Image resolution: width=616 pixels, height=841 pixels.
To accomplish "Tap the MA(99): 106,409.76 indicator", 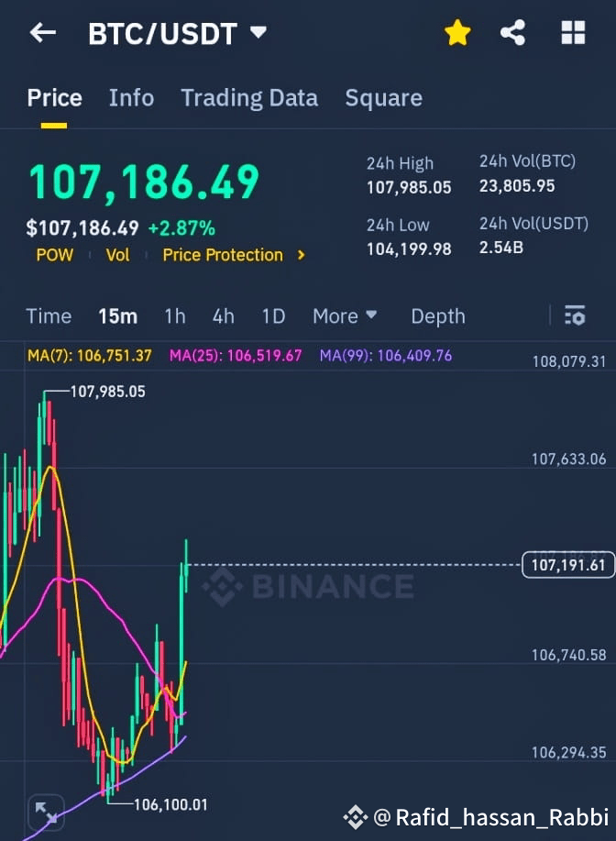I will (386, 356).
